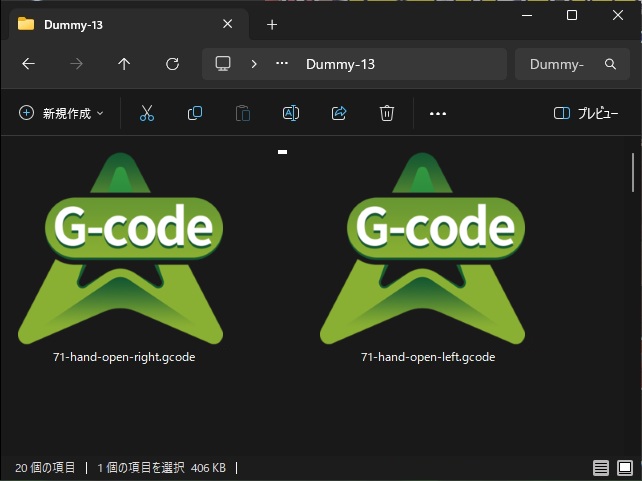Screen dimensions: 642x481
Task: Close the Dummy-13 tab
Action: pyautogui.click(x=228, y=24)
